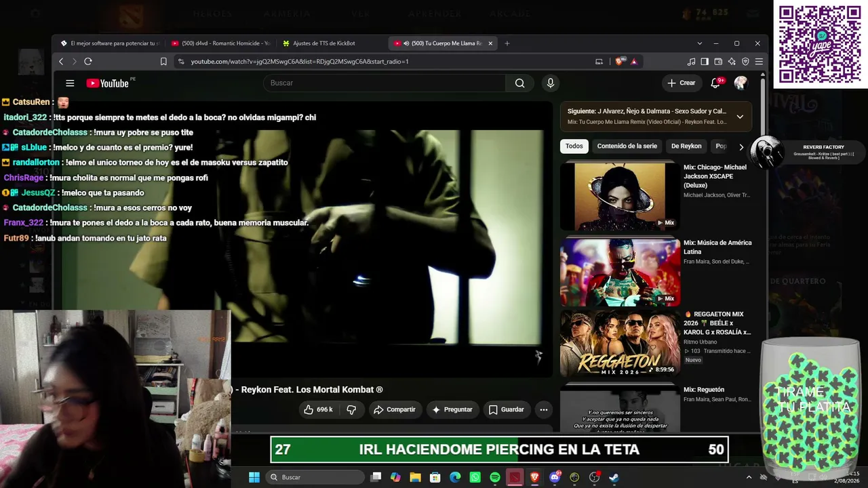Switch to the d4vd - Romantic Homicide tab

pyautogui.click(x=220, y=43)
